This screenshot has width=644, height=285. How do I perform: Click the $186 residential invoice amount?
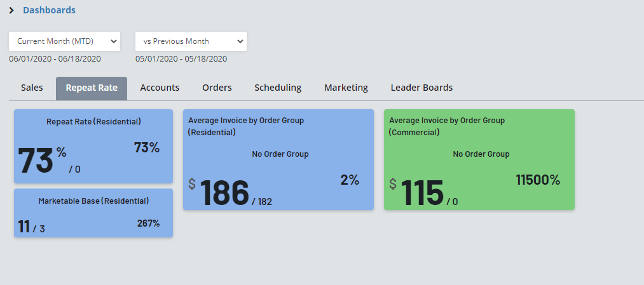click(224, 192)
